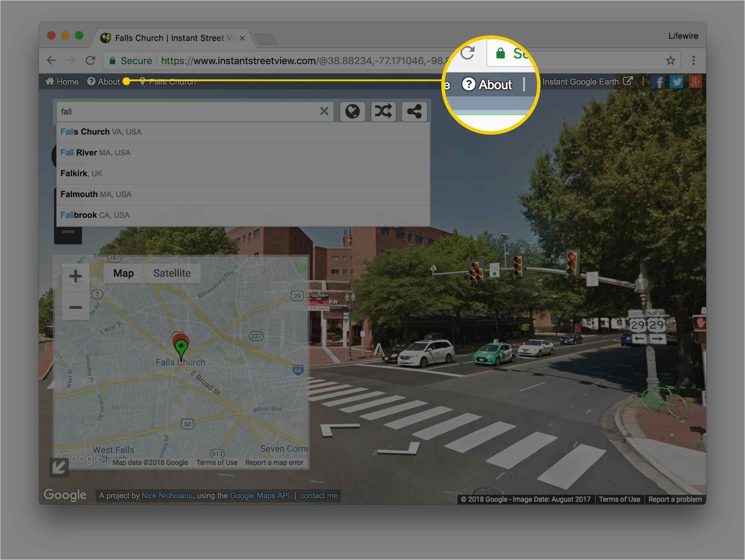Click the shuffle random location button
This screenshot has height=560, width=745.
pos(383,111)
